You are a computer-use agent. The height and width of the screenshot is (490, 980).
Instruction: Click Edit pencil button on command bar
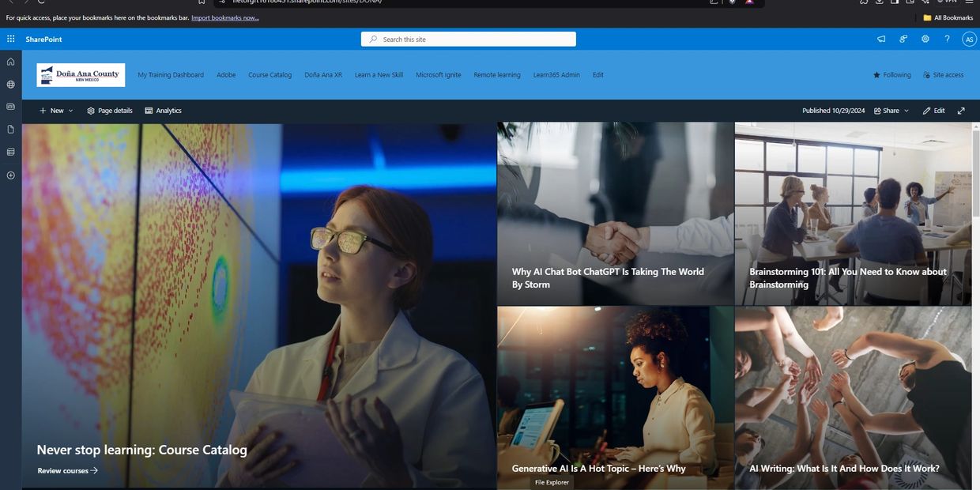[933, 111]
